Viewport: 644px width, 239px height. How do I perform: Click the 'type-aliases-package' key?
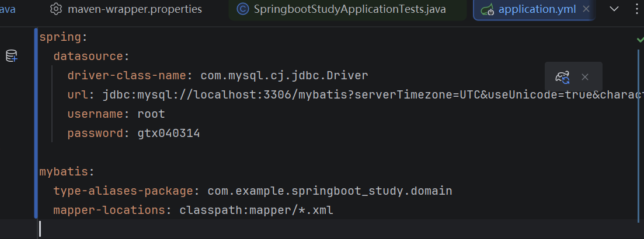(x=123, y=191)
